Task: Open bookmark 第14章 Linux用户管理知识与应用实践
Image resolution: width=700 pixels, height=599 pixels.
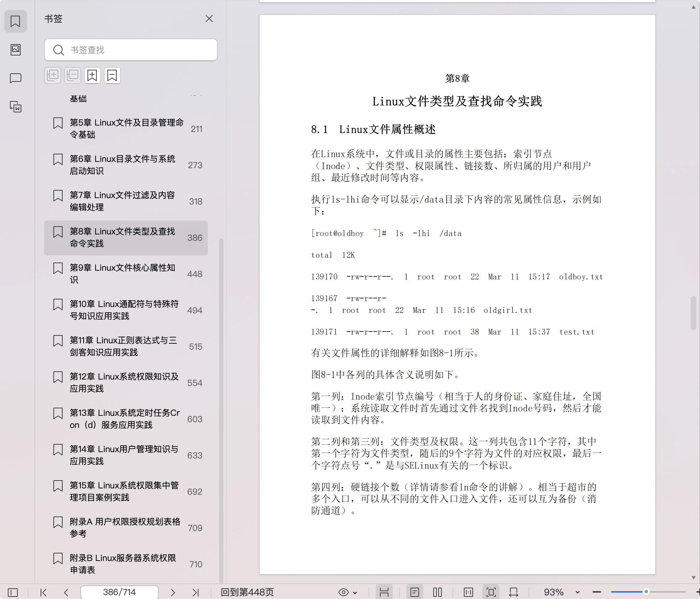Action: [126, 455]
